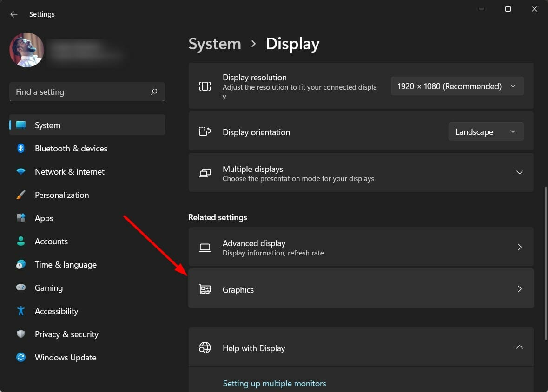Viewport: 548px width, 392px height.
Task: Open Time & language settings
Action: [66, 264]
